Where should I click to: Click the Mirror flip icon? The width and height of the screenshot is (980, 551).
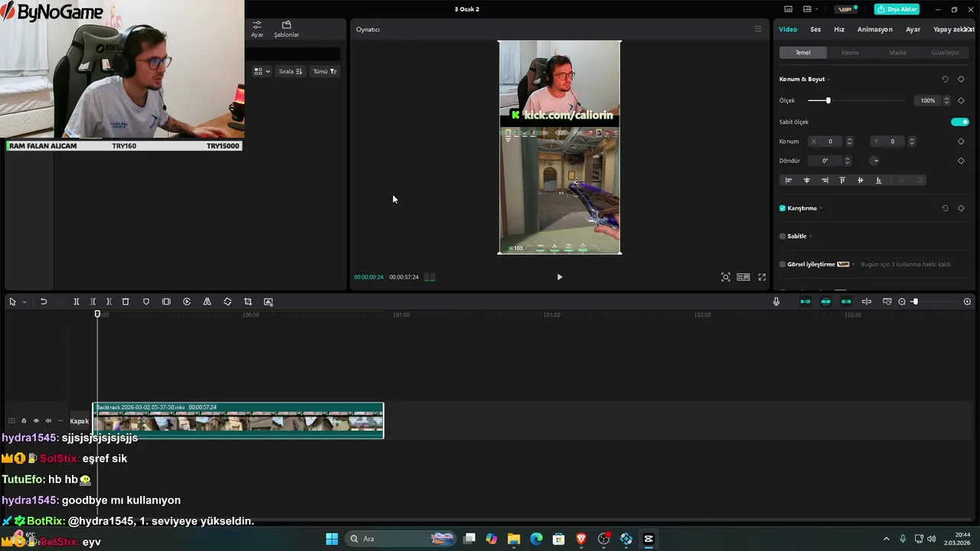coord(207,302)
